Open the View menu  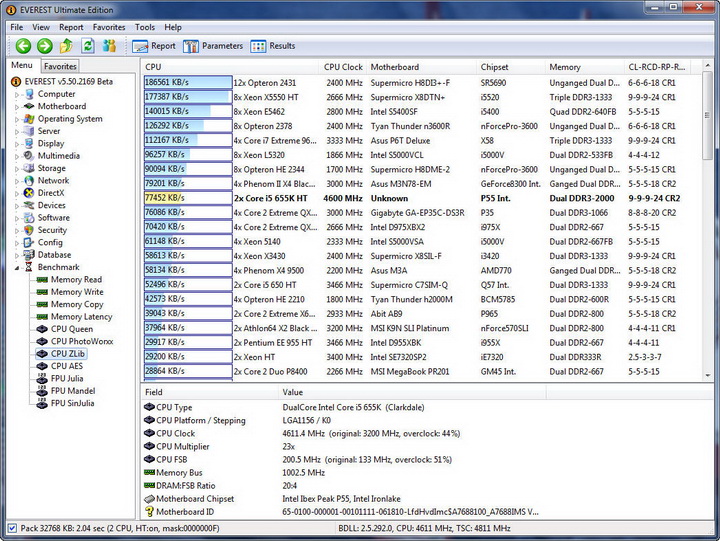[x=41, y=28]
